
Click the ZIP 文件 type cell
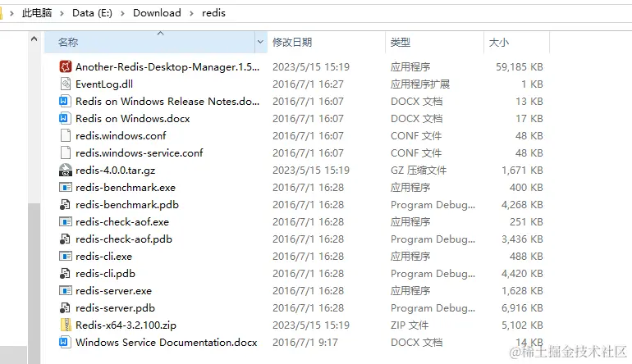(x=410, y=325)
